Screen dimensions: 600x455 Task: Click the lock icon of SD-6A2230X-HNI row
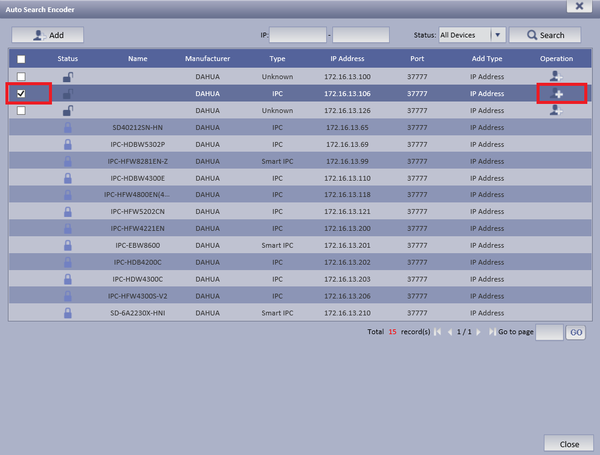tap(68, 313)
